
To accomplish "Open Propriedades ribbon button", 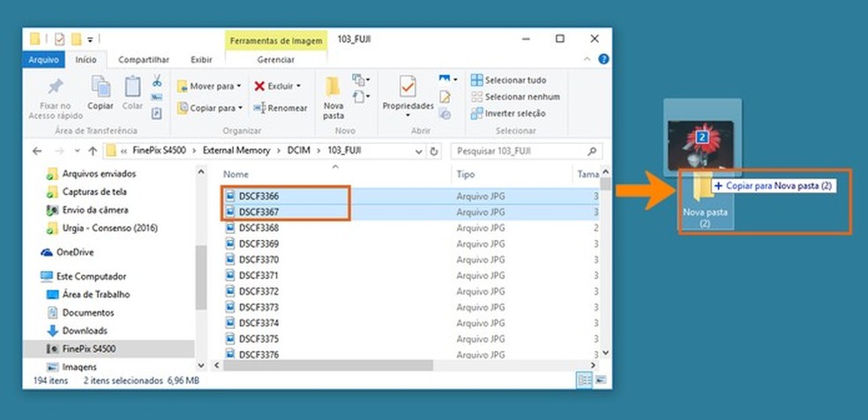I will point(408,96).
